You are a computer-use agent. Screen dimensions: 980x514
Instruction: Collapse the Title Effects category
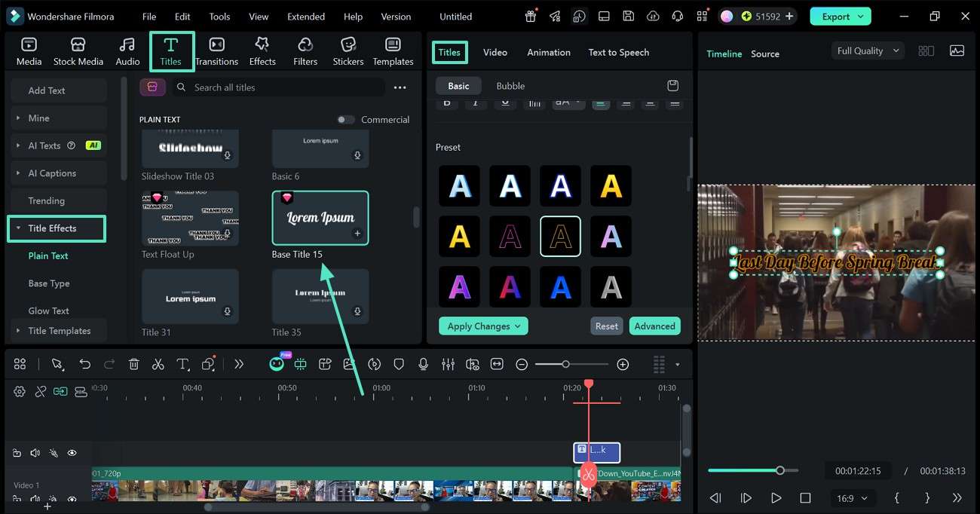click(x=57, y=228)
